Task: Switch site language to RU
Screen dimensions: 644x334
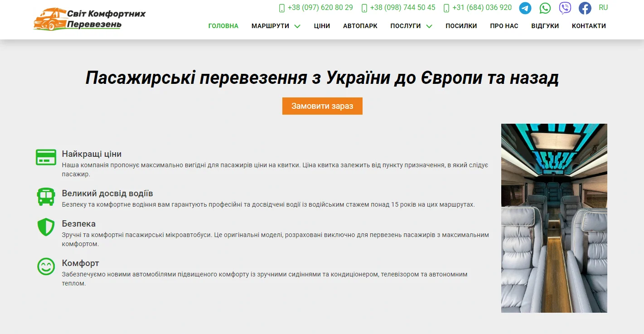Action: click(x=603, y=8)
